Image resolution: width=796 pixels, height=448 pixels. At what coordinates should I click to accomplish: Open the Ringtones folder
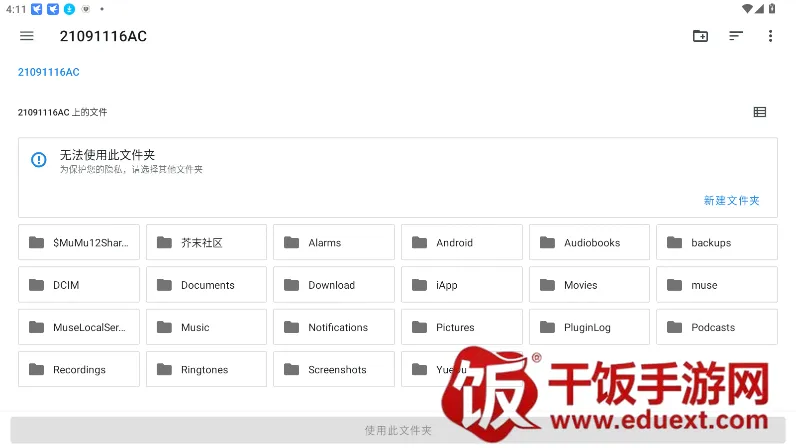pos(206,370)
